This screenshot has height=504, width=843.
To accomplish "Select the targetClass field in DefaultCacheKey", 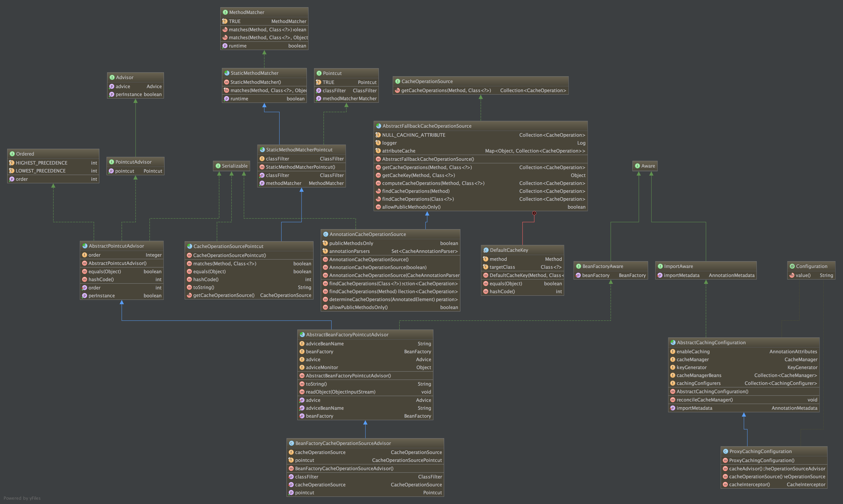I will (522, 267).
